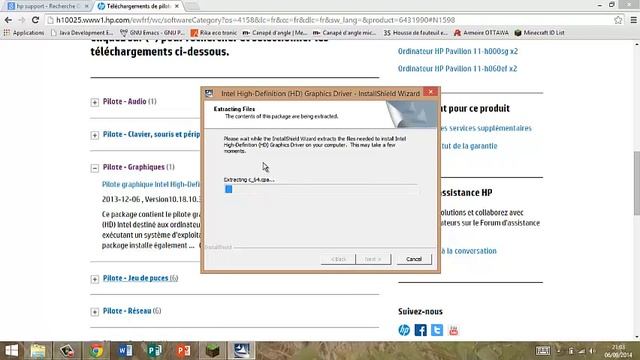Click the HP logo social icon

pyautogui.click(x=404, y=330)
